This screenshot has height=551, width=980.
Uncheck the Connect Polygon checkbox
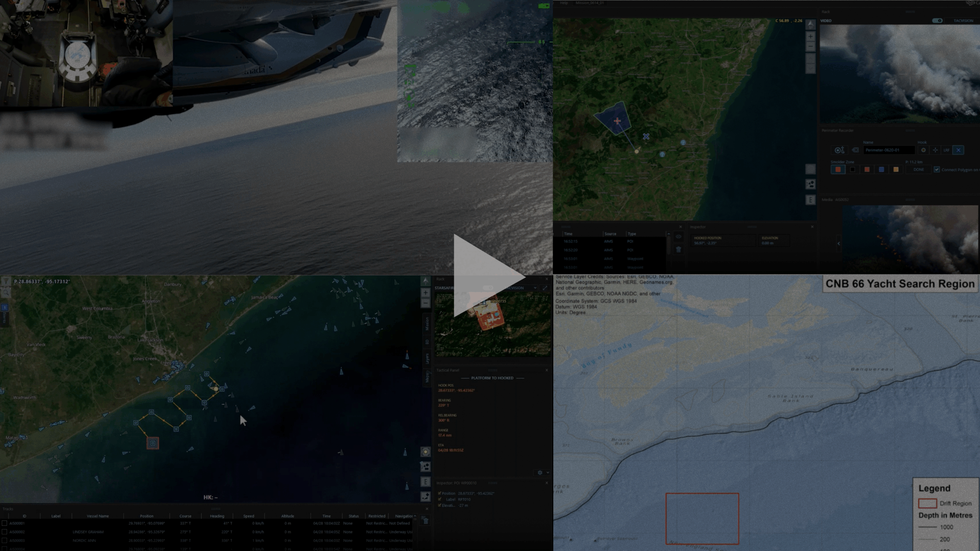(936, 170)
